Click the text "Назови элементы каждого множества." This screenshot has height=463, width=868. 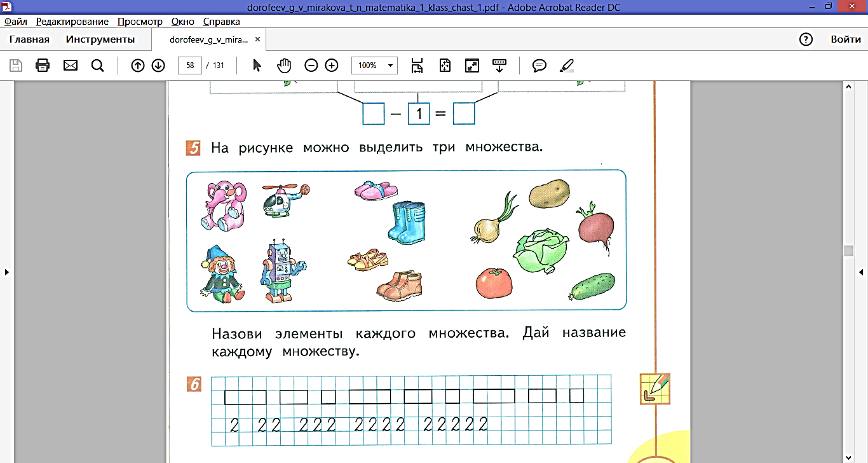pos(360,333)
